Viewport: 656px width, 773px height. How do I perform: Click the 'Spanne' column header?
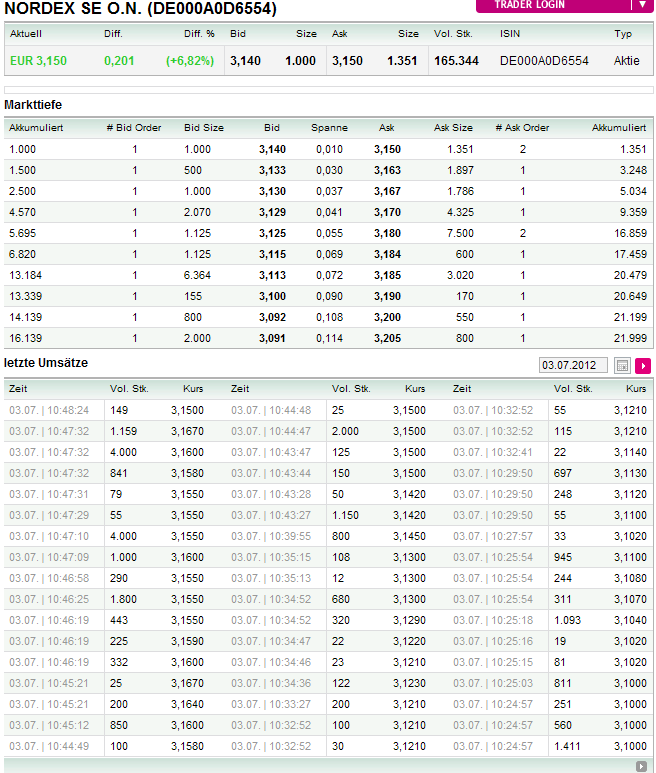coord(329,128)
